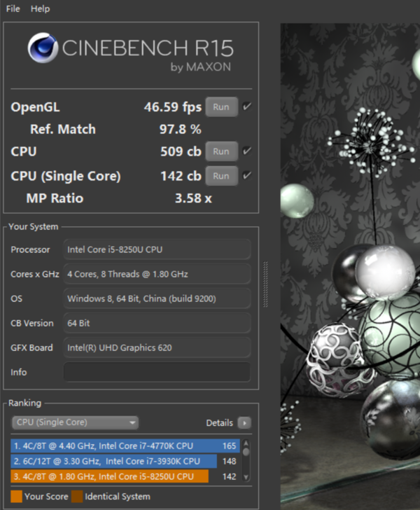Screen dimensions: 420x510
Task: Select the GFX Board field
Action: tap(157, 347)
